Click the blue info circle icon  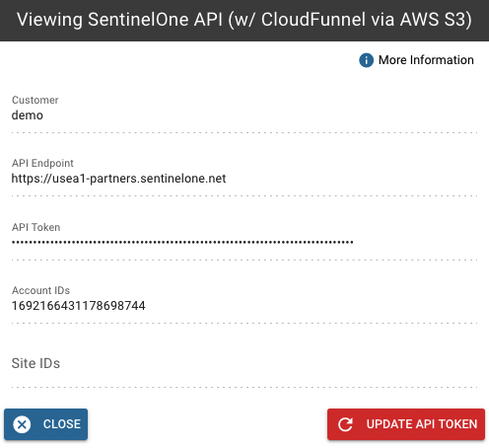click(366, 60)
